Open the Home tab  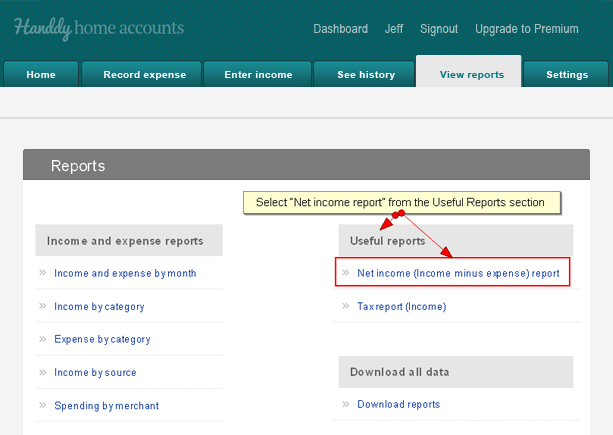point(41,74)
